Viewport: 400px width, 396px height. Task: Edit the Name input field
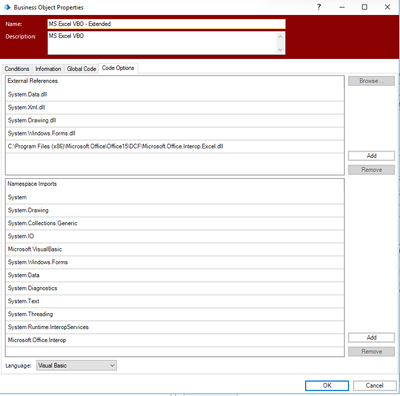pyautogui.click(x=166, y=24)
